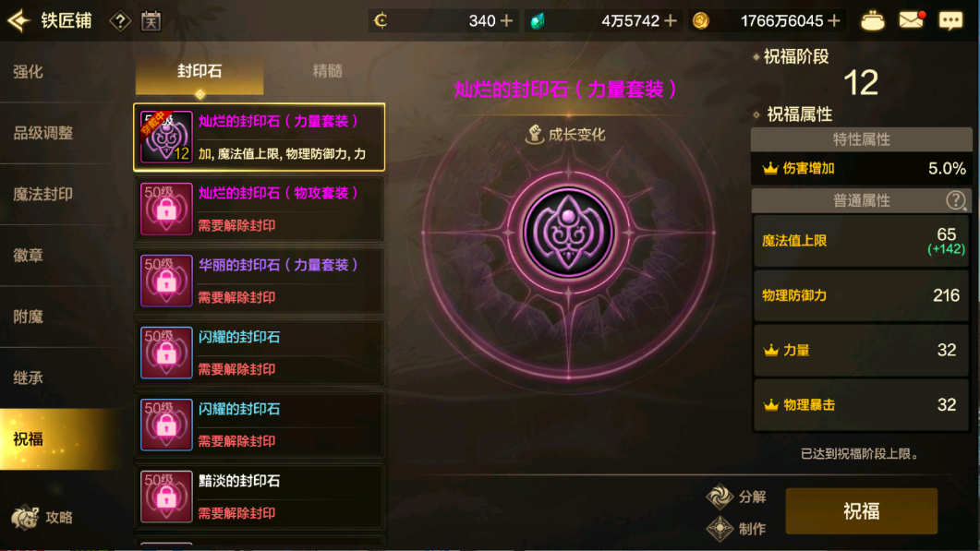
Task: Open the chat bubble icon
Action: pyautogui.click(x=950, y=20)
